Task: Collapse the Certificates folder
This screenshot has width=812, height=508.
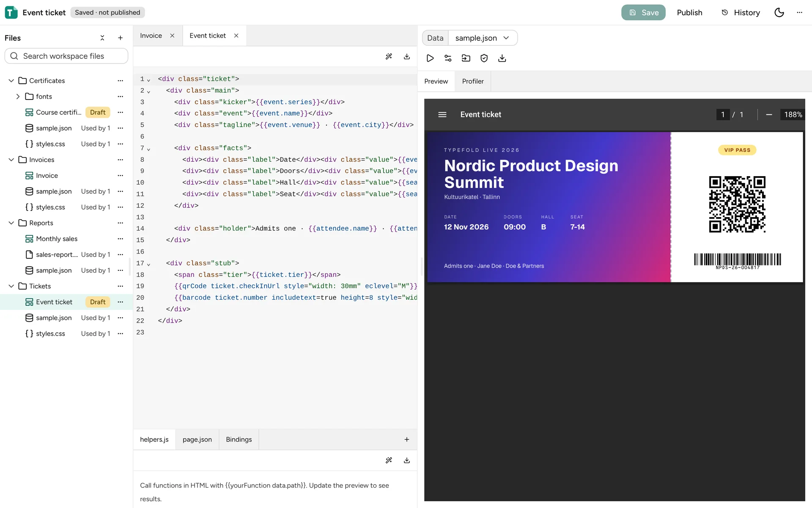Action: pyautogui.click(x=11, y=81)
